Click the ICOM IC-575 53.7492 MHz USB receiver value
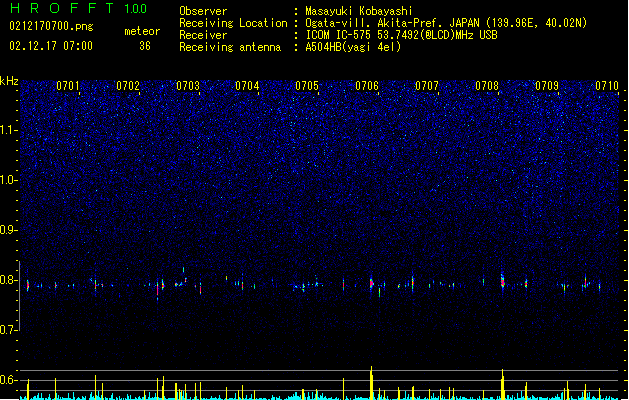The image size is (629, 400). [x=402, y=35]
